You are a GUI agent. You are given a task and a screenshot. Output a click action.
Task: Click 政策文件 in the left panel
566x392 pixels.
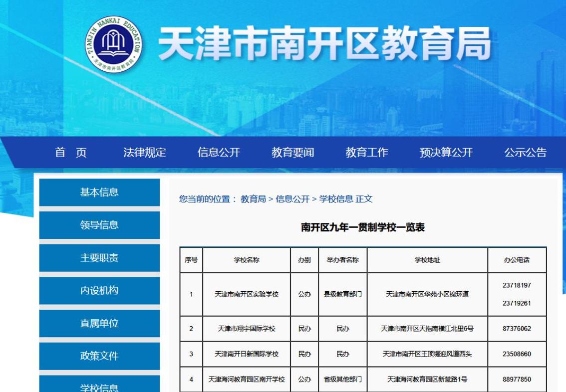click(98, 356)
